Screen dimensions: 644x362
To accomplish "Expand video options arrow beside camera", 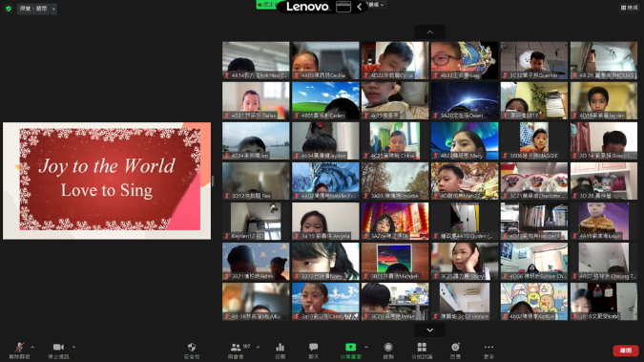I will (x=73, y=347).
